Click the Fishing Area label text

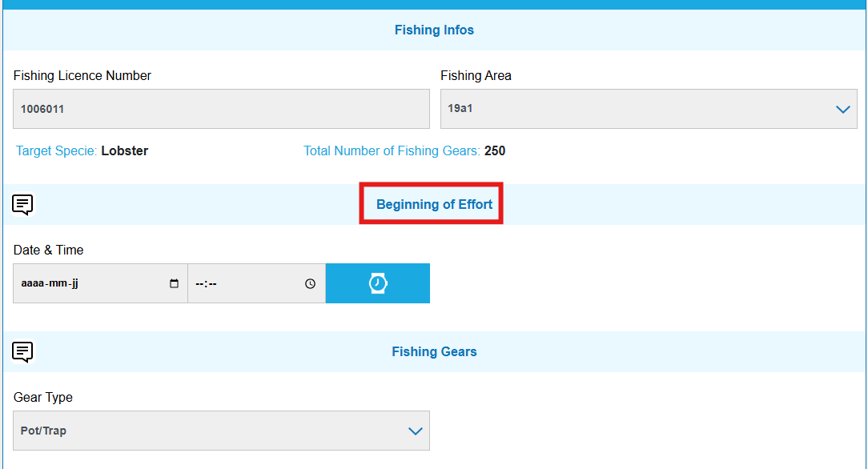476,76
